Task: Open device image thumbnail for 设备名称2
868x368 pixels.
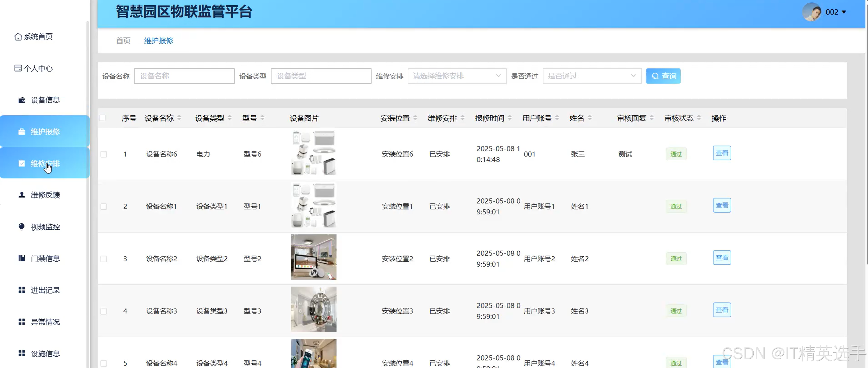Action: coord(314,257)
